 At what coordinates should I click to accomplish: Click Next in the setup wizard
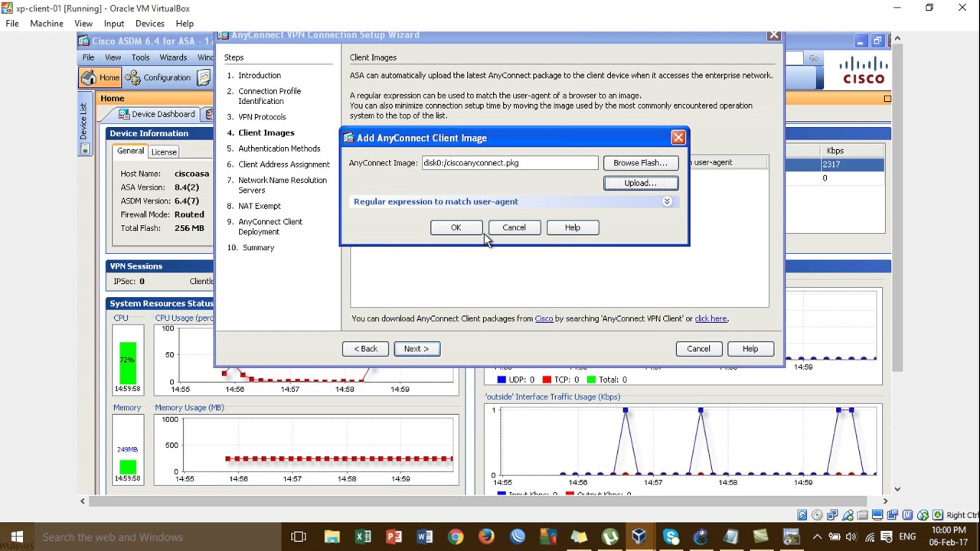pos(416,349)
